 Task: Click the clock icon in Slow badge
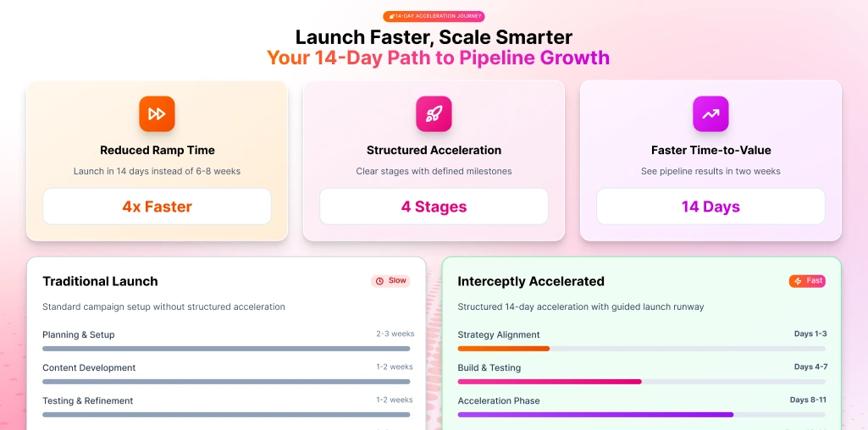pos(379,281)
